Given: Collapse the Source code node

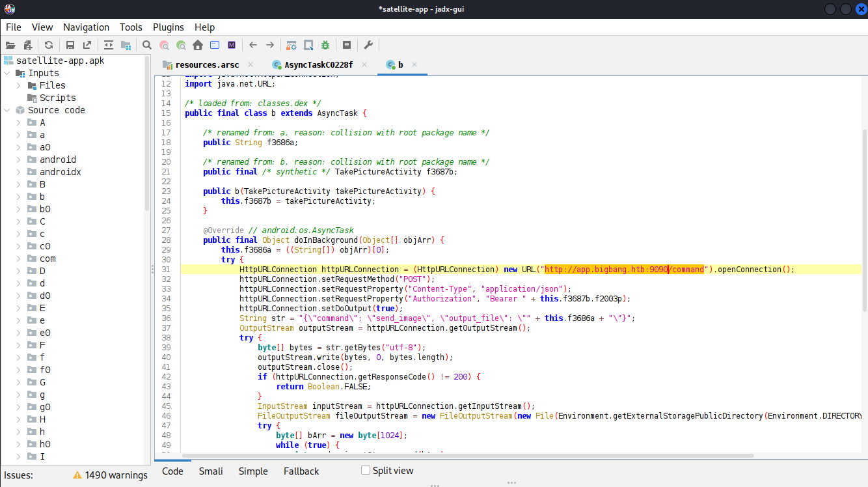Looking at the screenshot, I should point(7,110).
